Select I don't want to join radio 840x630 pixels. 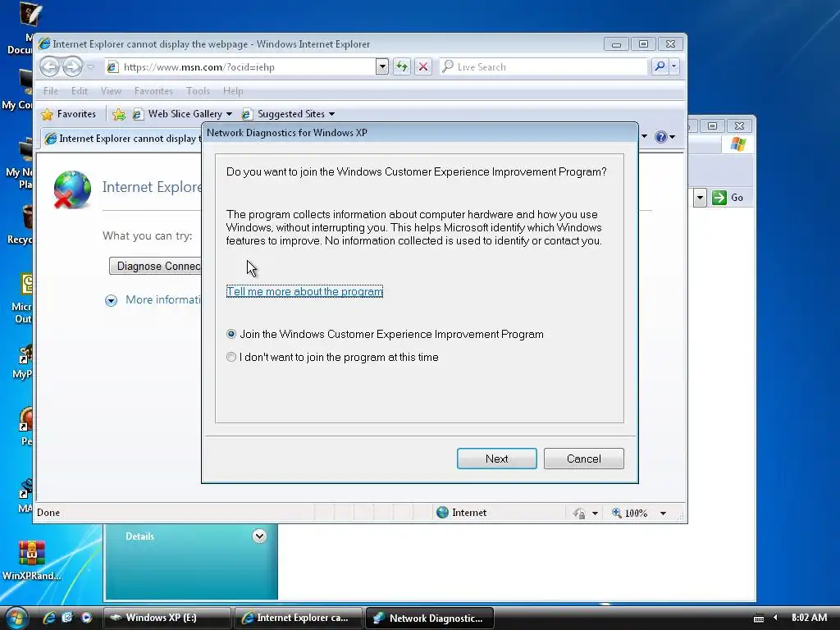[231, 357]
